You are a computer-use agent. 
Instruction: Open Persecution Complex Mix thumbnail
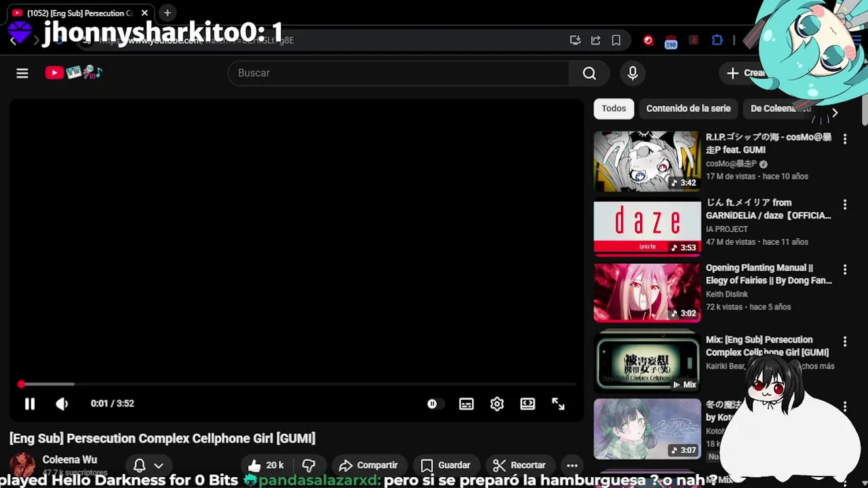(647, 363)
